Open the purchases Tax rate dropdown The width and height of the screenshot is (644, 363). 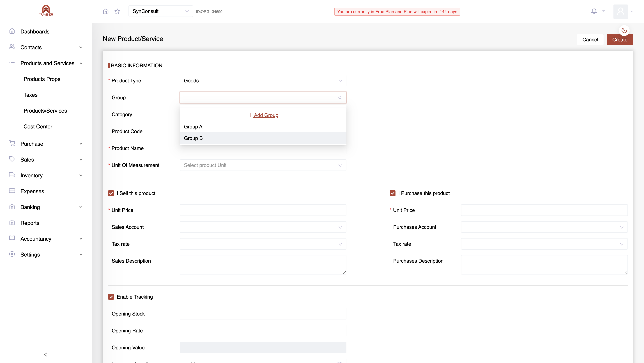point(544,244)
